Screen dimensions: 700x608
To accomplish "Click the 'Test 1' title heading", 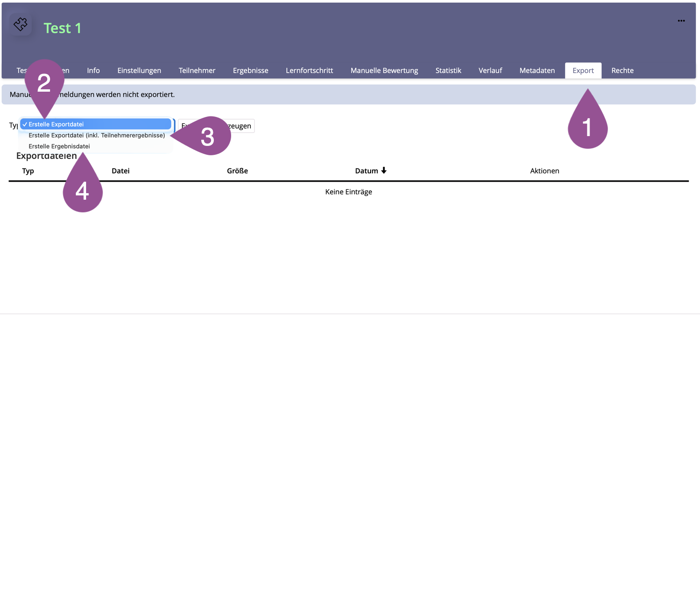I will (x=62, y=28).
